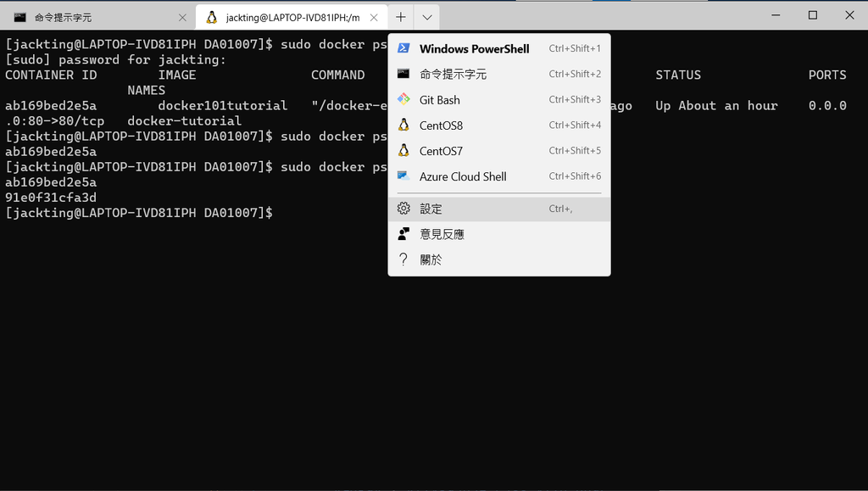Click the CONTAINER ID column header text

click(51, 75)
